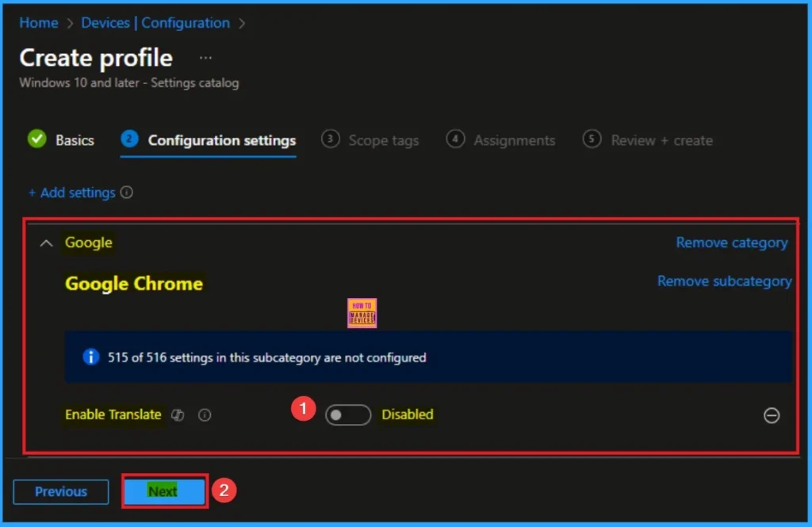Click the green Basics completed checkmark
The height and width of the screenshot is (527, 812).
pos(36,139)
